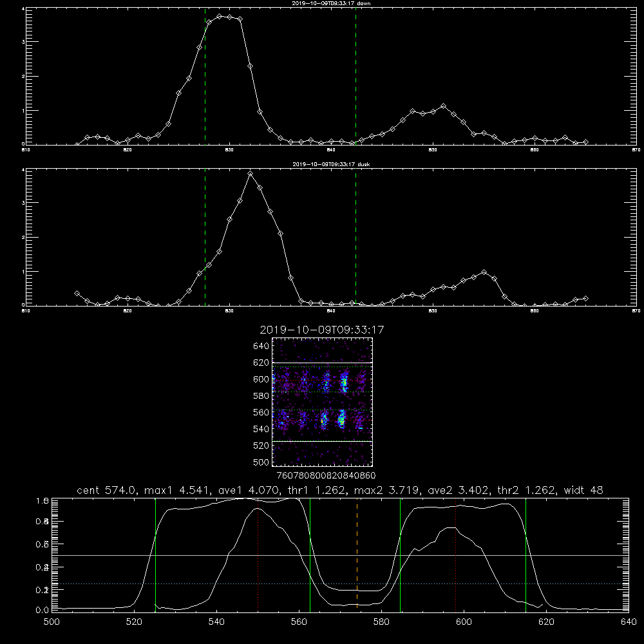The image size is (644, 644).
Task: Click the 'ave2 3.402' value in the stats line
Action: tap(459, 490)
